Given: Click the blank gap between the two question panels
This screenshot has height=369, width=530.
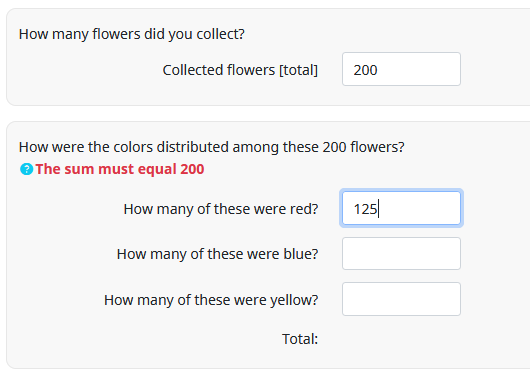Looking at the screenshot, I should click(x=267, y=114).
